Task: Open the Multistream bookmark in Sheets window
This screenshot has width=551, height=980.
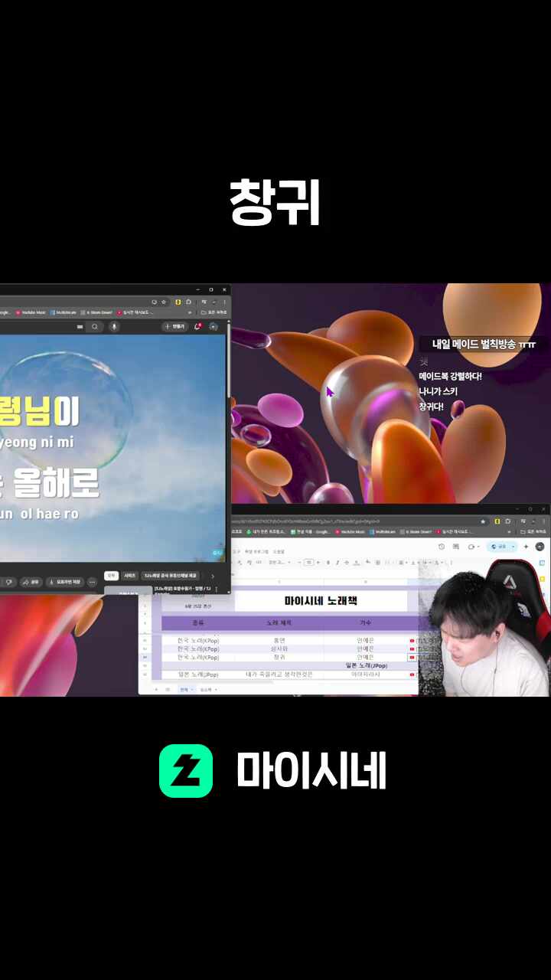Action: point(383,532)
